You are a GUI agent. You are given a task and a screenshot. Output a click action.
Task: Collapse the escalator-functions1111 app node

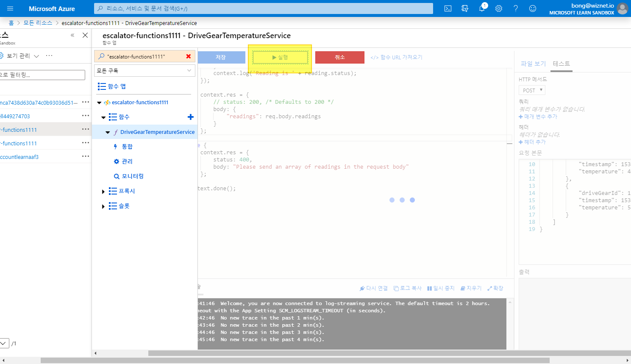click(x=99, y=103)
